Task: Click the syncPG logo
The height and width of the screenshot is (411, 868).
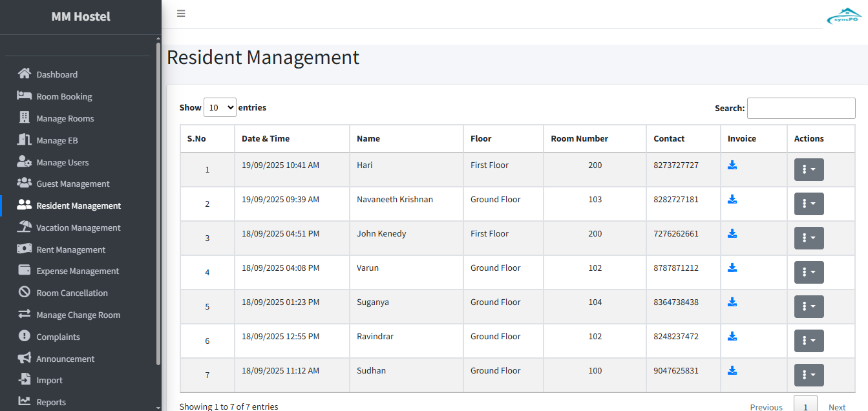Action: (843, 16)
